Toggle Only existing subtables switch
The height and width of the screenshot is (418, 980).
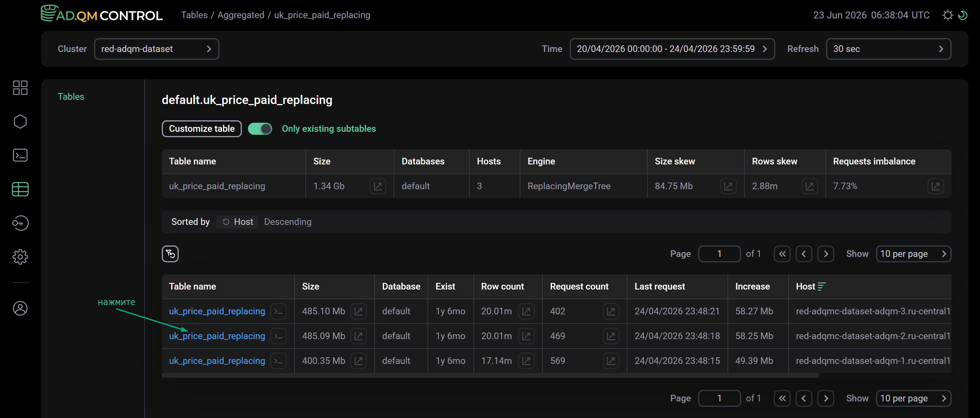tap(260, 128)
